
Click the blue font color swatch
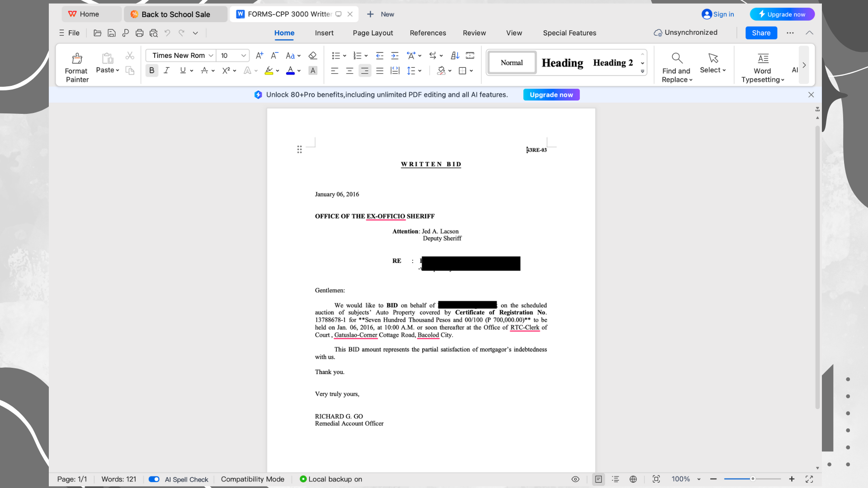(x=290, y=70)
